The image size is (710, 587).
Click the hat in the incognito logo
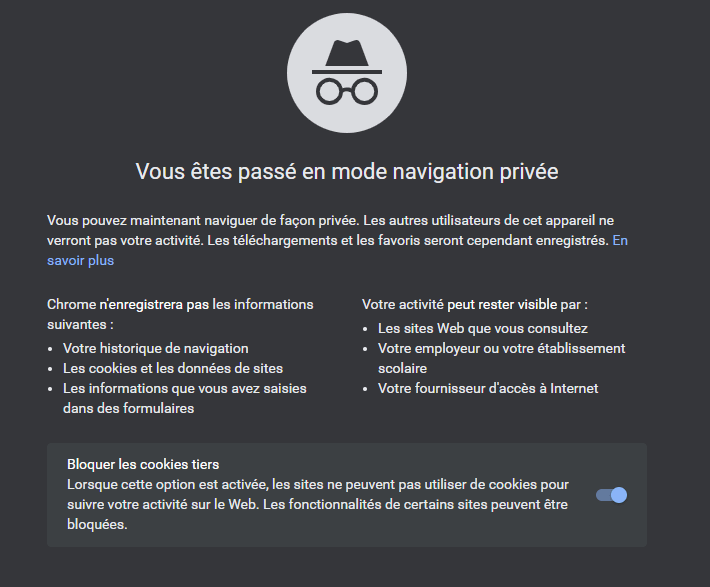347,55
